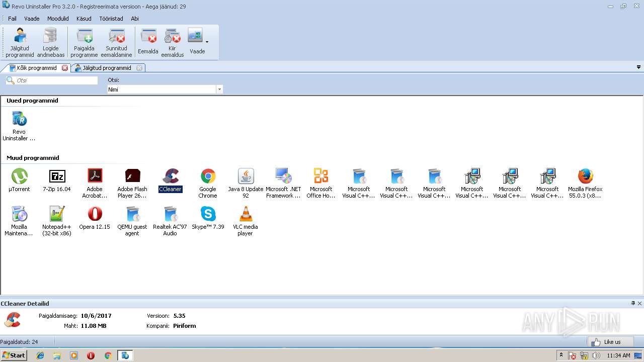Open the Abi menu
This screenshot has width=644, height=362.
tap(135, 19)
